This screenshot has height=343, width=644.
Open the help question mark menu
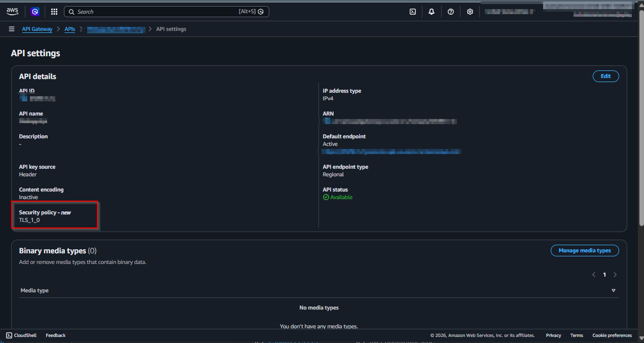(451, 12)
